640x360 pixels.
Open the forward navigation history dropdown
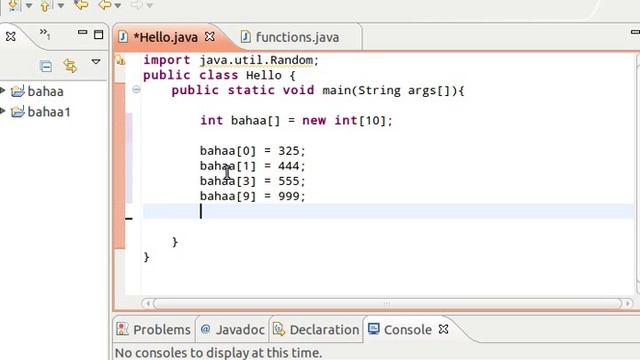coord(149,5)
